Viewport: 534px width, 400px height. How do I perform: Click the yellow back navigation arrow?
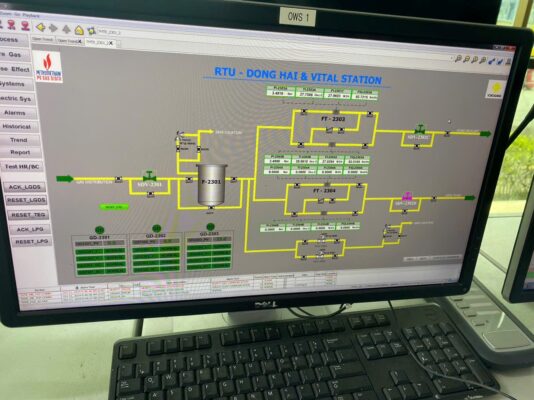41,27
